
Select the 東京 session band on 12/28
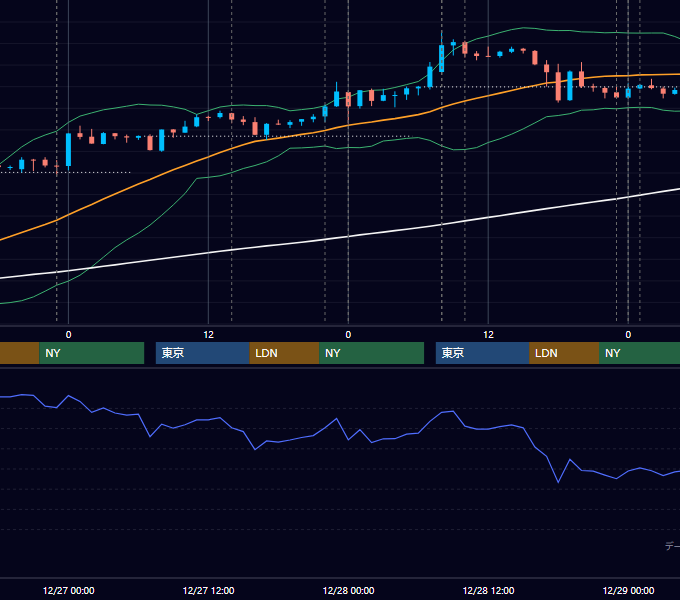pyautogui.click(x=482, y=353)
